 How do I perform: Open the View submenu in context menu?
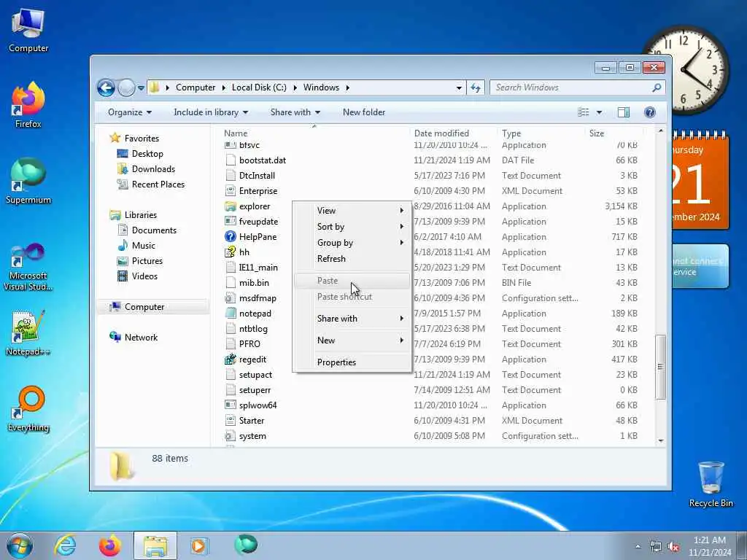click(x=352, y=211)
